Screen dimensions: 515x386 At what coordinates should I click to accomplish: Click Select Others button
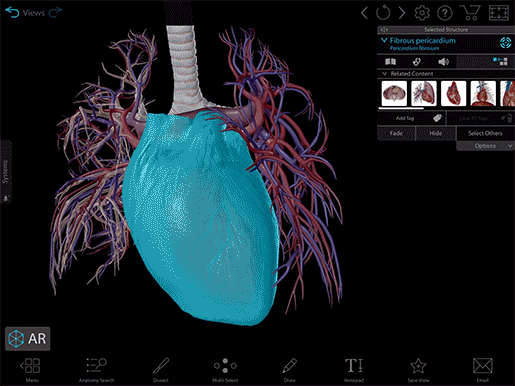click(485, 133)
